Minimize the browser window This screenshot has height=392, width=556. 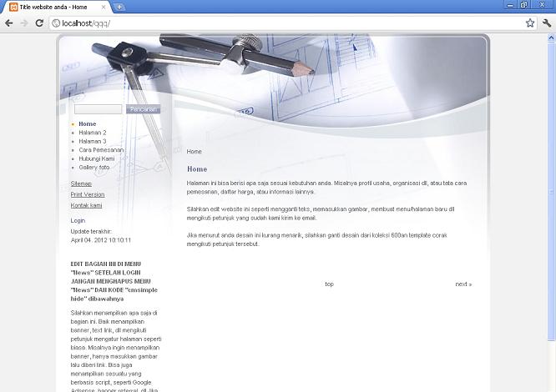(510, 5)
